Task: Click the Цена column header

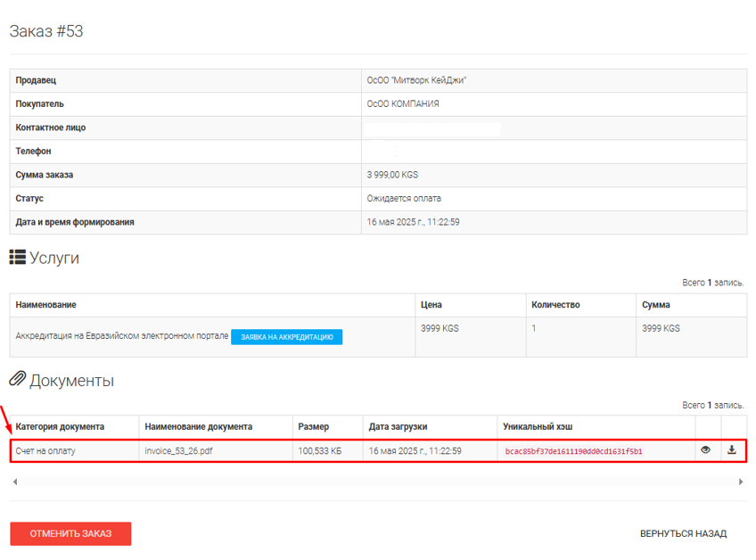Action: click(x=431, y=304)
